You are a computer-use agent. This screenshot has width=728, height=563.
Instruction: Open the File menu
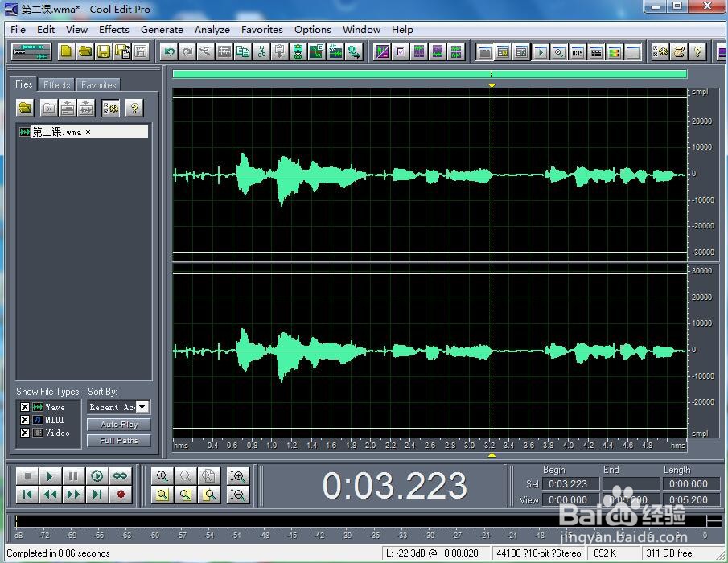(x=19, y=30)
